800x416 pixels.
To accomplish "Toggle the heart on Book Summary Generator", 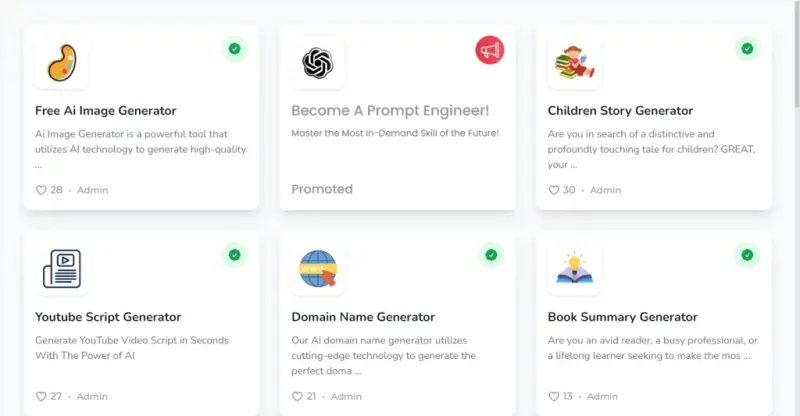I will click(x=554, y=396).
